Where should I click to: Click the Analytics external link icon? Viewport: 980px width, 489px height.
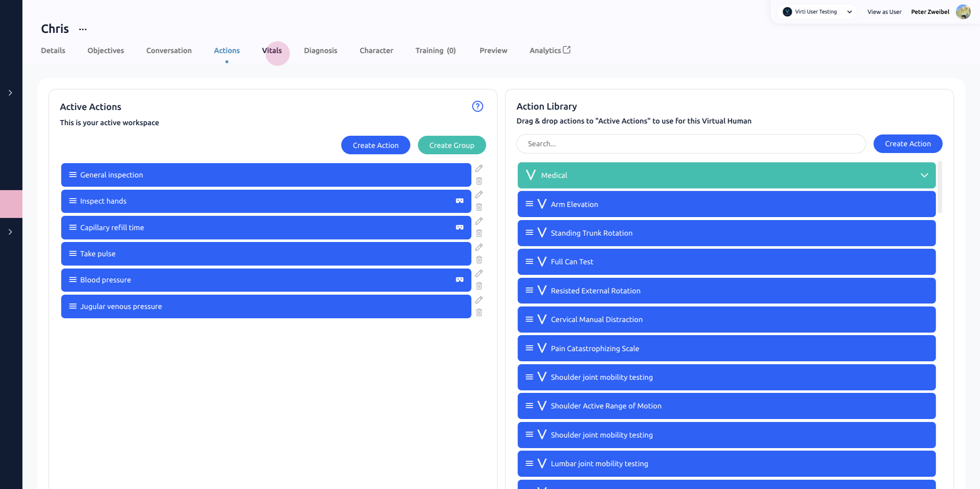coord(567,50)
